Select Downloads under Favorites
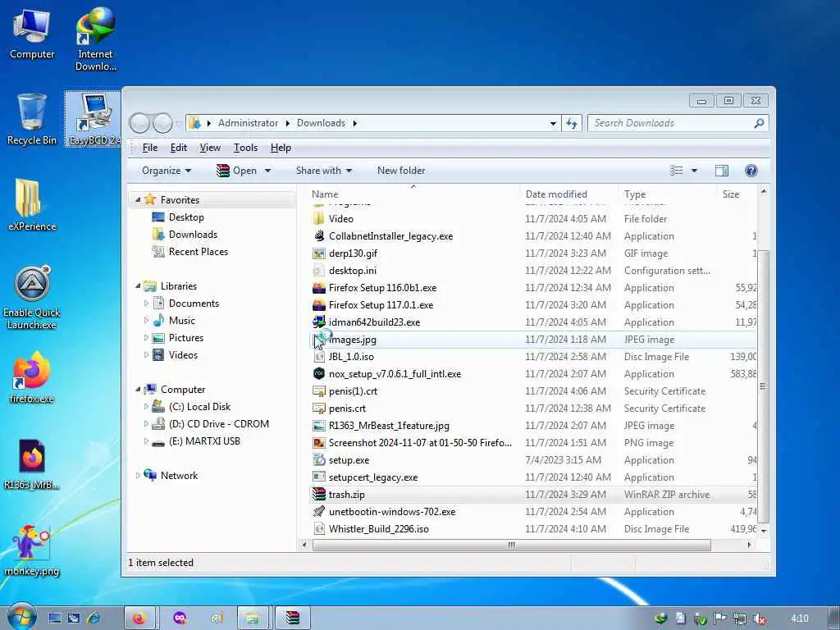 (193, 234)
